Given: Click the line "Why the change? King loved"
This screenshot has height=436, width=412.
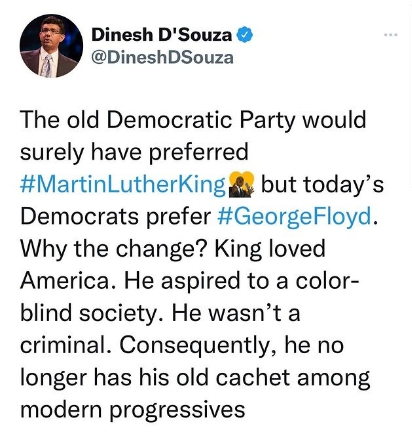Looking at the screenshot, I should (173, 249).
